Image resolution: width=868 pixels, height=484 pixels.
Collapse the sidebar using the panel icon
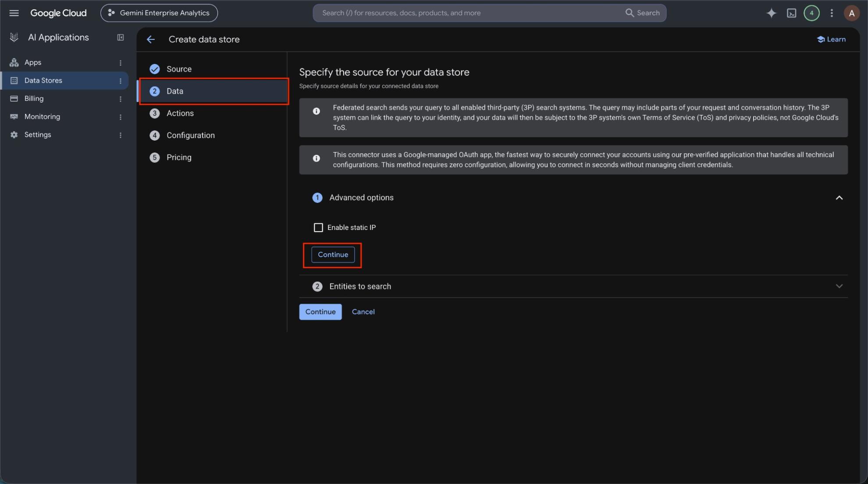pyautogui.click(x=121, y=38)
